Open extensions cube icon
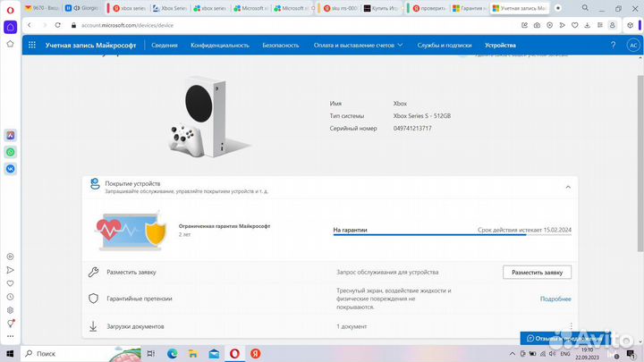This screenshot has width=644, height=362. click(x=630, y=25)
